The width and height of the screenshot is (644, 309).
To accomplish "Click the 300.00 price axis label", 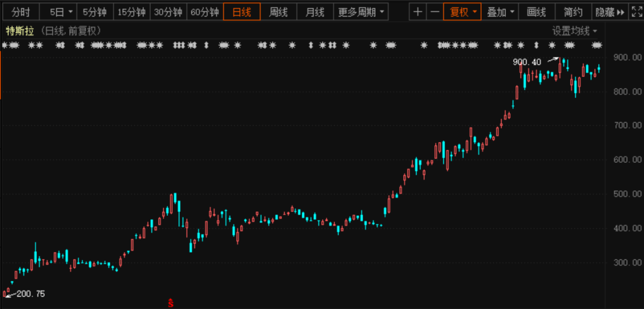I will [x=626, y=262].
